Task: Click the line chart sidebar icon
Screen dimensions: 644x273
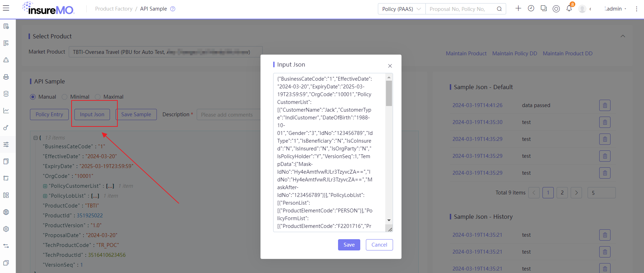Action: click(6, 111)
